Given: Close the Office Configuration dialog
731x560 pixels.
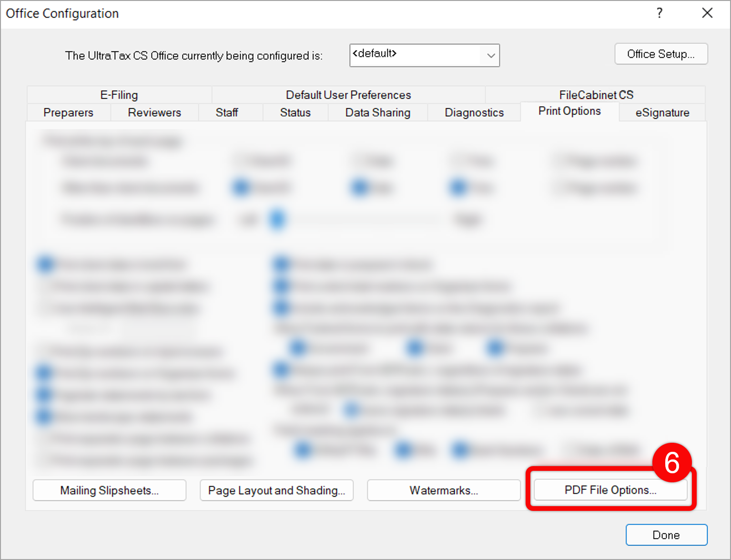Looking at the screenshot, I should [707, 13].
